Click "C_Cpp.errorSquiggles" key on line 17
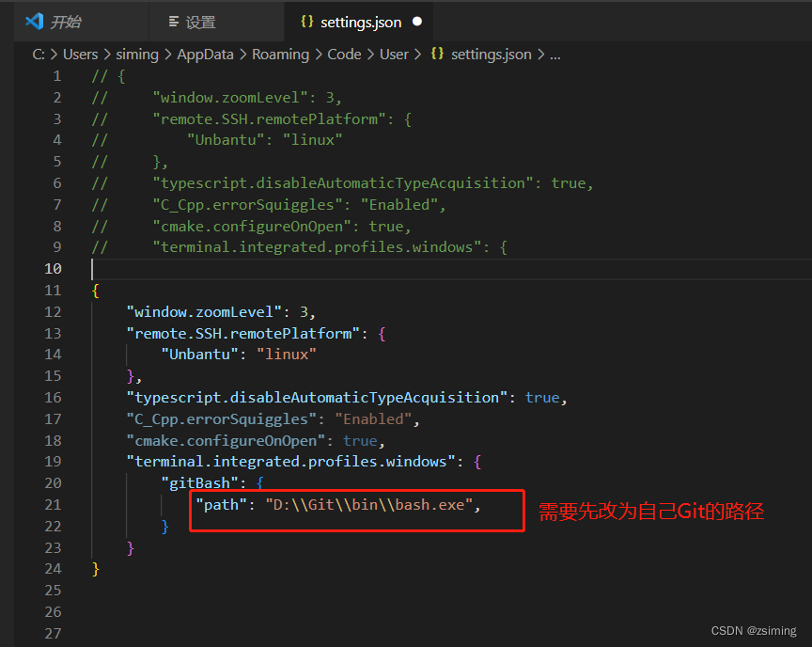The width and height of the screenshot is (812, 647). coord(222,418)
